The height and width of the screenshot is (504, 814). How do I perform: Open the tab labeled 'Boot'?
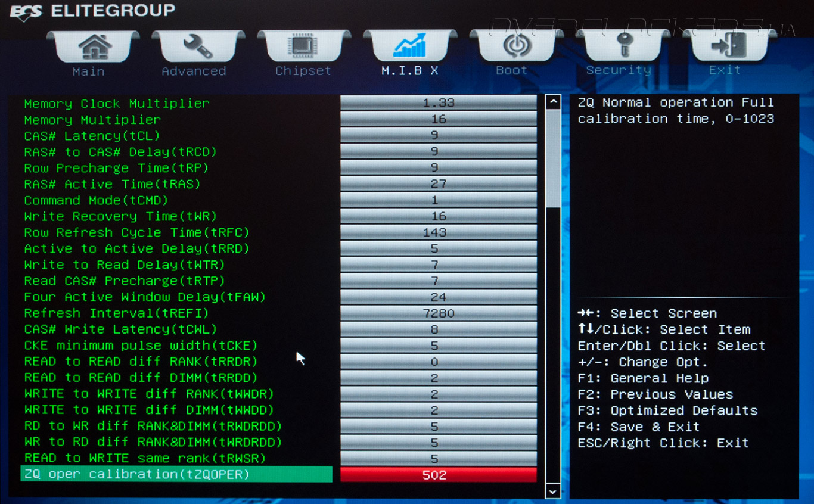click(x=512, y=70)
